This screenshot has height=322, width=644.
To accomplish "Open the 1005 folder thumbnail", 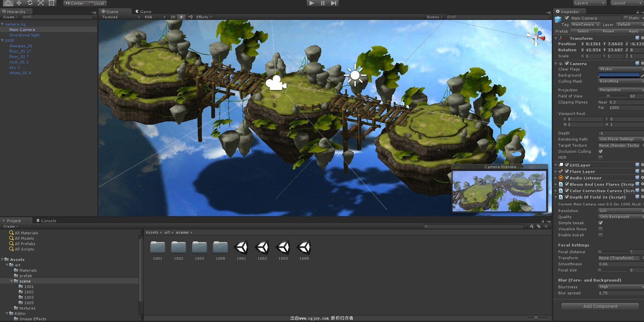I will coord(220,247).
